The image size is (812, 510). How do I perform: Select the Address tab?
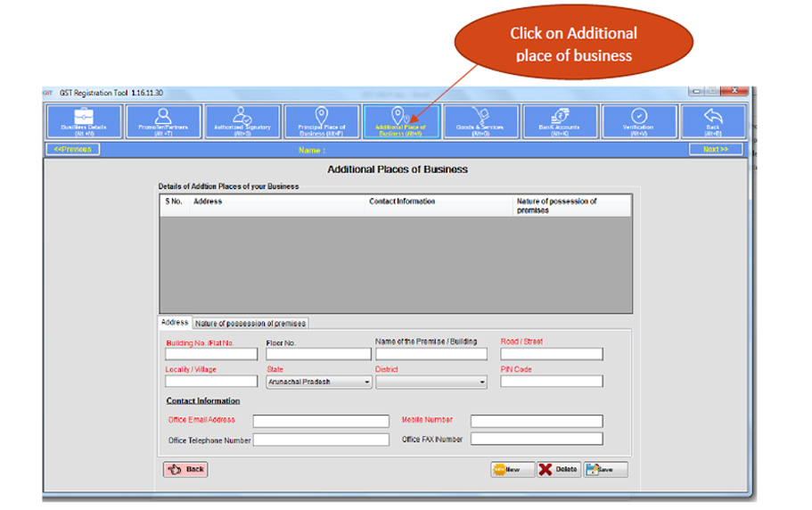(x=175, y=323)
